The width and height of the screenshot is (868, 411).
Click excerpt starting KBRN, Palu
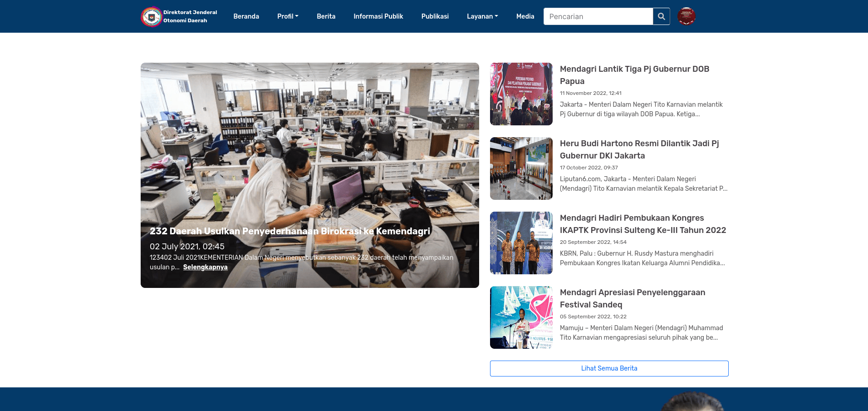click(642, 258)
